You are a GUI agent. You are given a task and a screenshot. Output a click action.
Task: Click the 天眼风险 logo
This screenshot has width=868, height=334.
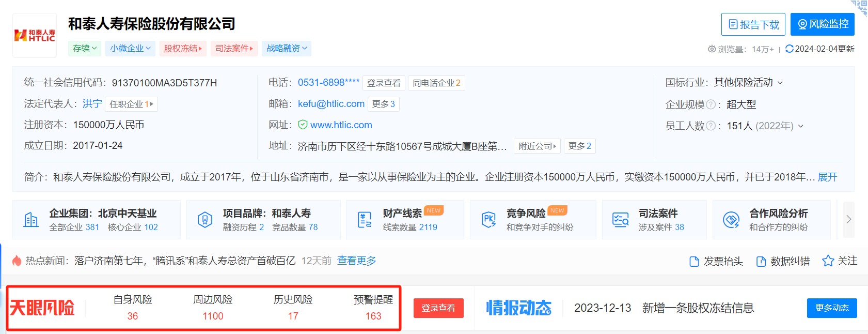43,308
